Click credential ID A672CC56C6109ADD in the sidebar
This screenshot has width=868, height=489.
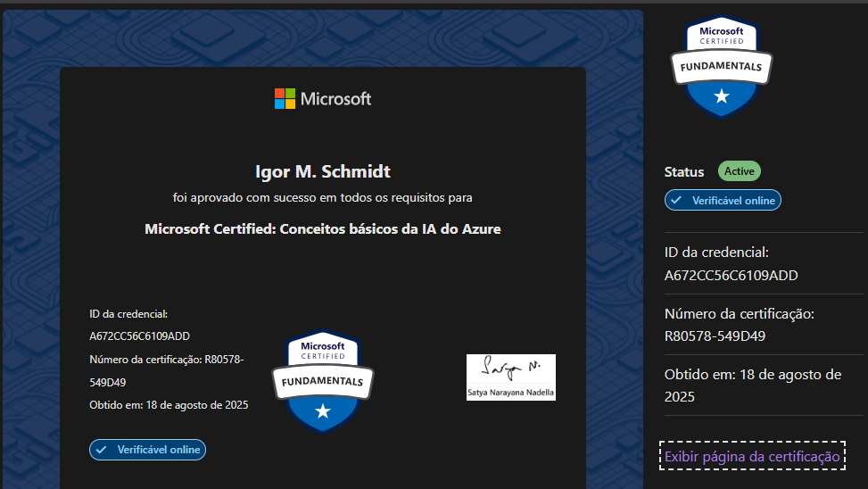point(731,275)
